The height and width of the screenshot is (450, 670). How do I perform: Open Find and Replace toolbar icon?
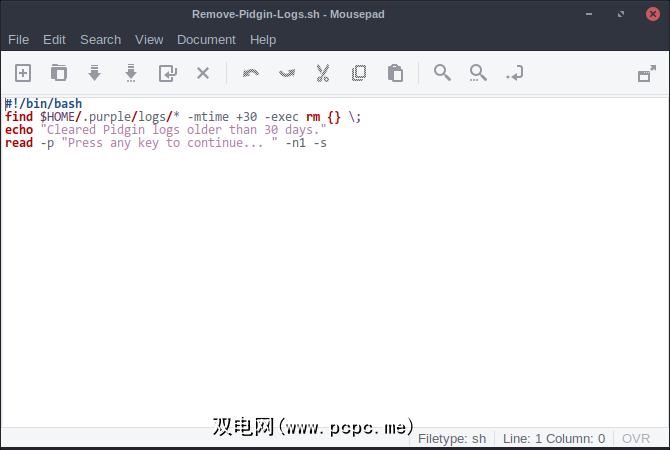(x=478, y=73)
